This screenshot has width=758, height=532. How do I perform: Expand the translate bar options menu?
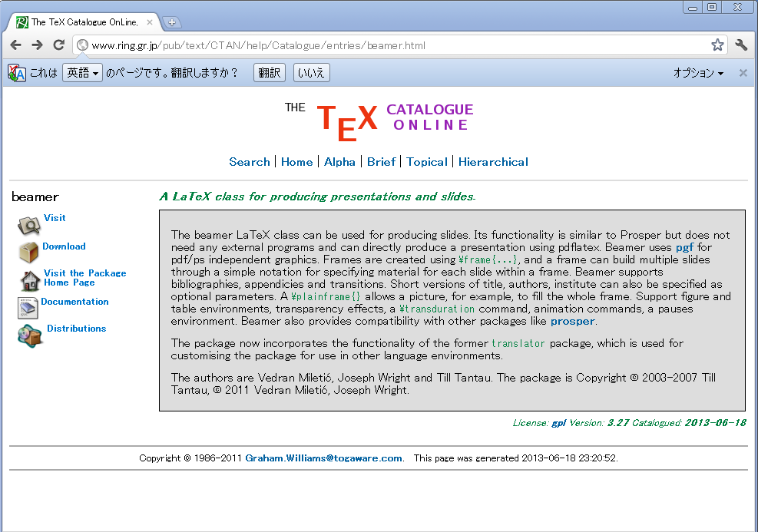click(698, 73)
